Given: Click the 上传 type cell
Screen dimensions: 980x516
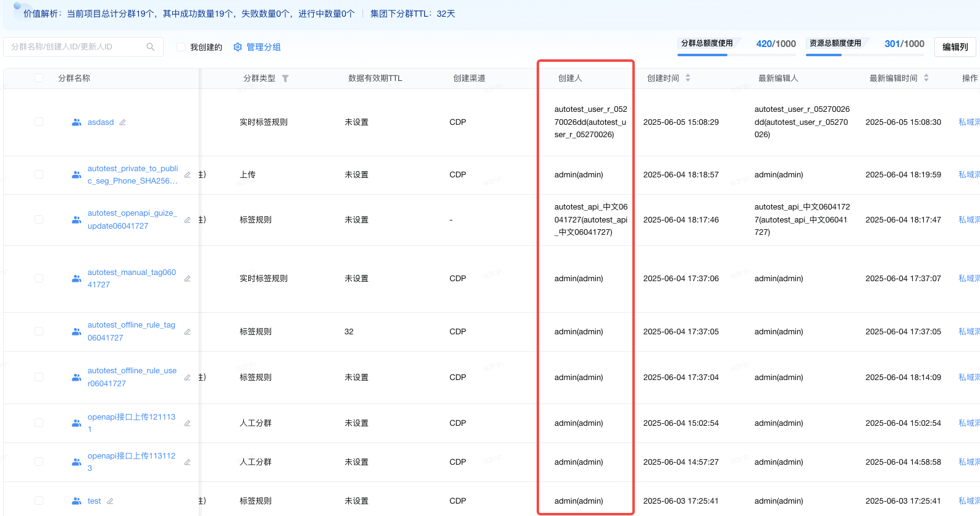Looking at the screenshot, I should point(248,175).
